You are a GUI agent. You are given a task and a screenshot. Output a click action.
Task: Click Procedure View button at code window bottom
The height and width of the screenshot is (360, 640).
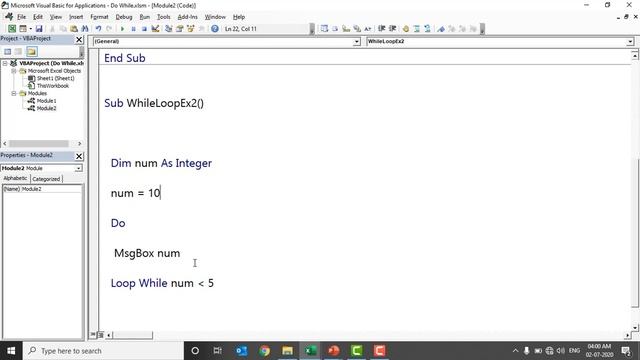pyautogui.click(x=93, y=335)
